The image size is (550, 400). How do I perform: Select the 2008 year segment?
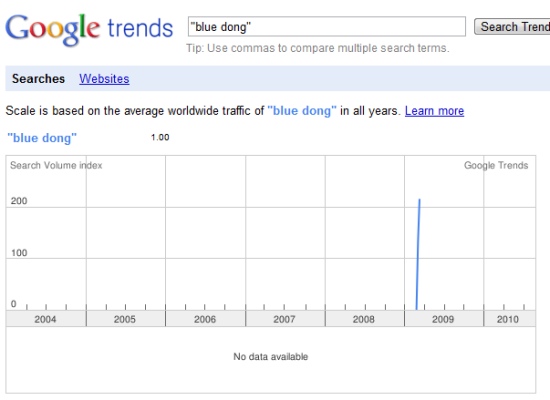click(x=364, y=319)
